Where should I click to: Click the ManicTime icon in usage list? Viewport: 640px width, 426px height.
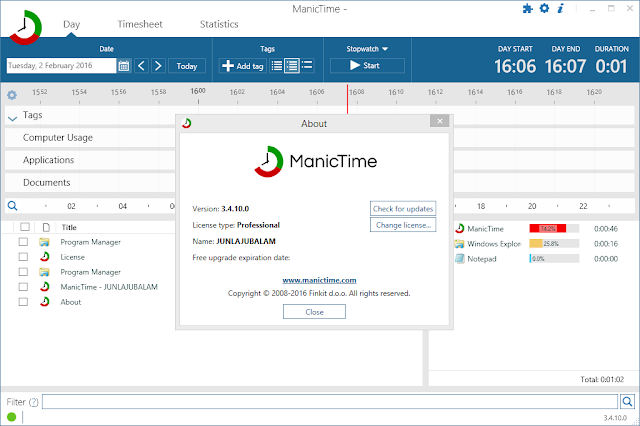click(x=460, y=229)
